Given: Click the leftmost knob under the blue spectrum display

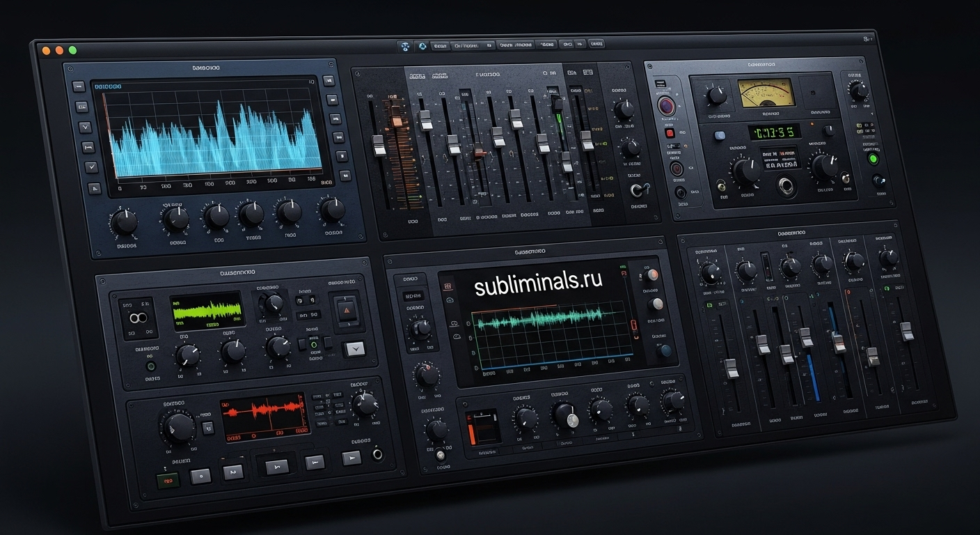Looking at the screenshot, I should (x=125, y=223).
